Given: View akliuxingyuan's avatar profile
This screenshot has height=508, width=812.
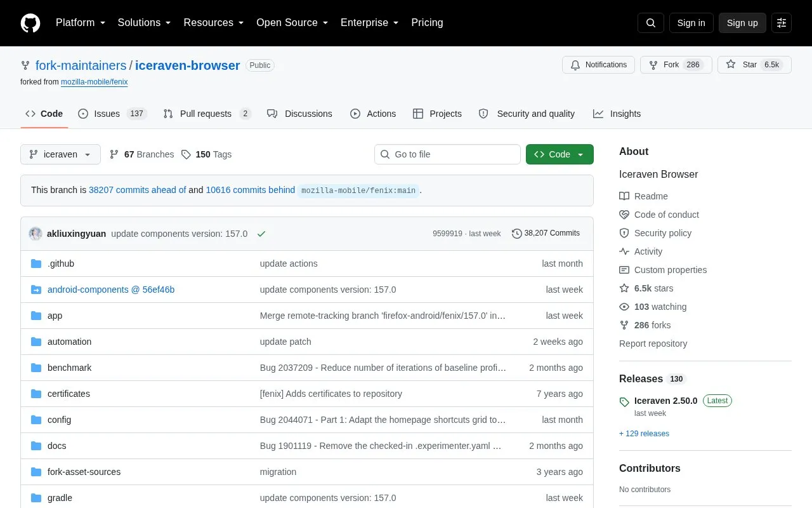Looking at the screenshot, I should [36, 234].
